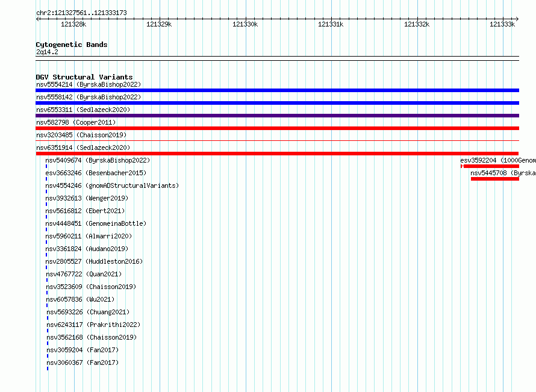Viewport: 536px width, 392px height.
Task: Open nsv3932613 (Wenger2019) variant
Action: (x=87, y=198)
